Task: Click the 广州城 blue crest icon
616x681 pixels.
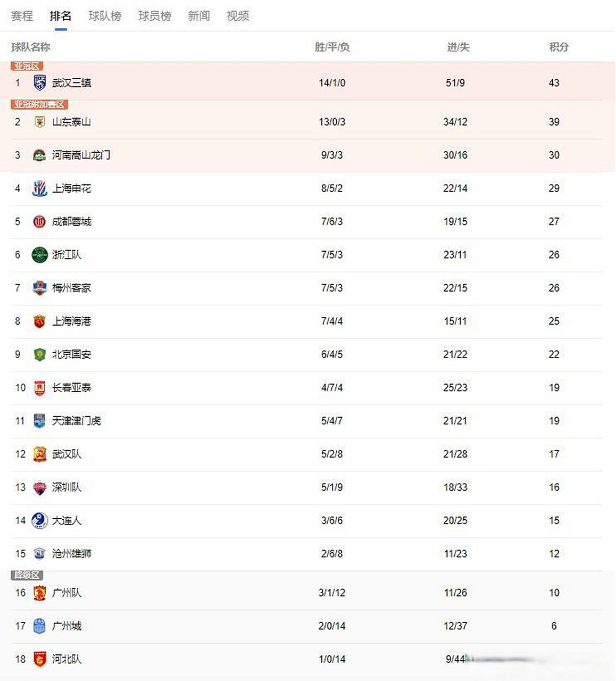Action: [x=39, y=626]
